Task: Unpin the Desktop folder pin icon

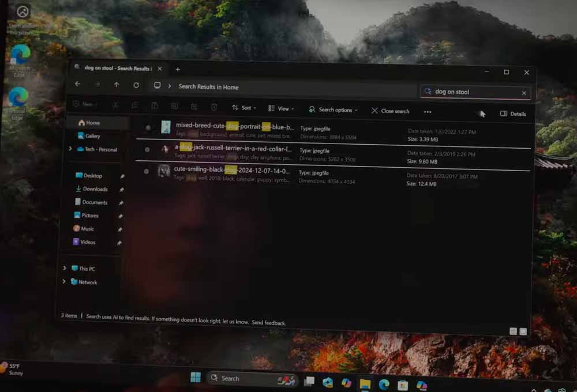Action: coord(122,176)
